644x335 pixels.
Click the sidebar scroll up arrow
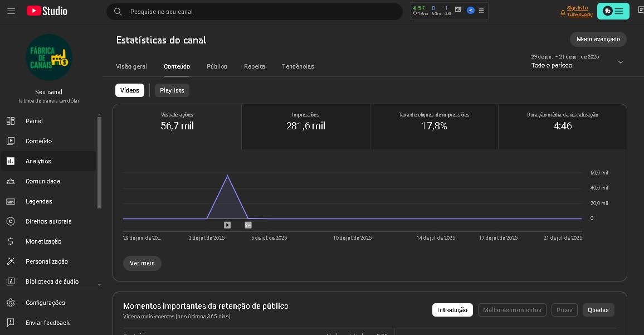pos(99,115)
